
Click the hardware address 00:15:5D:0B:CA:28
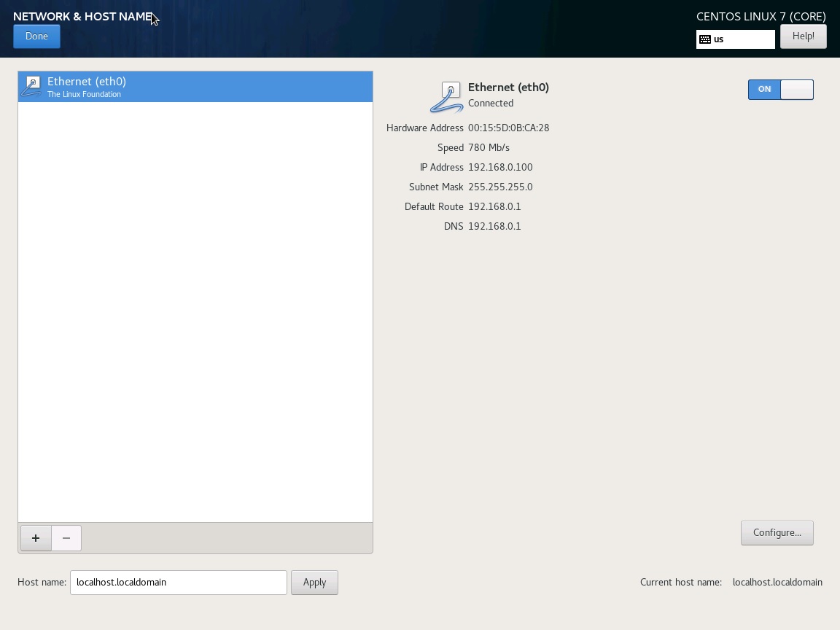508,128
